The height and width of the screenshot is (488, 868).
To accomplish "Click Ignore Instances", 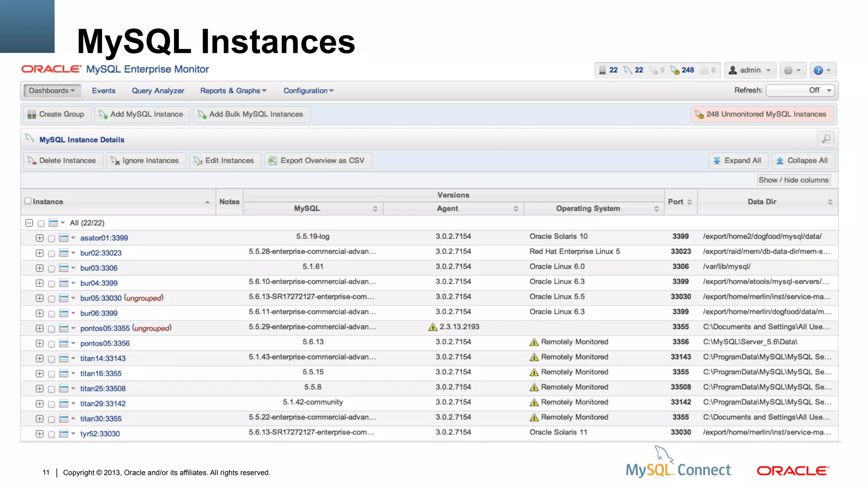I will [146, 161].
